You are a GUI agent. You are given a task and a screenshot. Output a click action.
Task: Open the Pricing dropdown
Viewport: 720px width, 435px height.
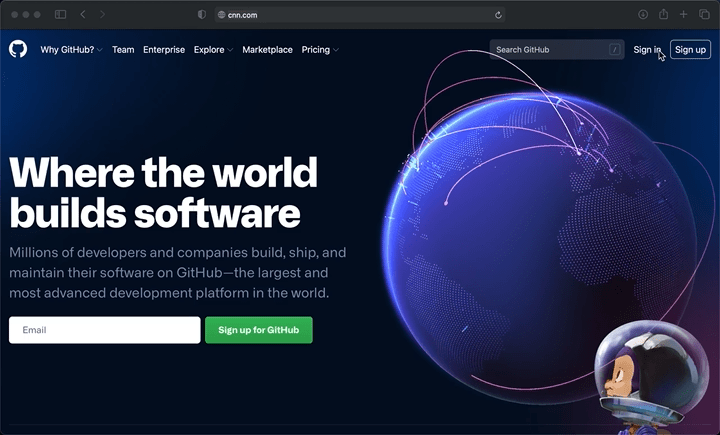tap(320, 50)
